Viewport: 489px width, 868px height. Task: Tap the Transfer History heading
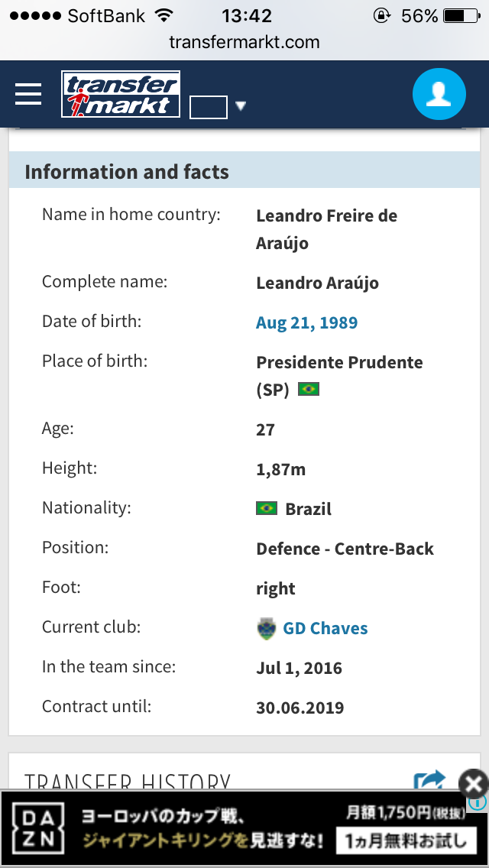(127, 781)
